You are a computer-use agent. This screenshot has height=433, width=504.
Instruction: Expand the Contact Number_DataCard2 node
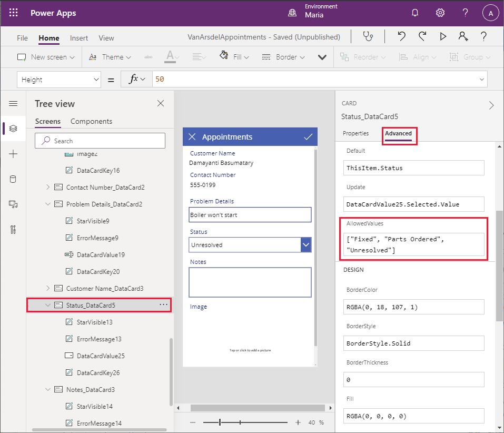tap(48, 187)
